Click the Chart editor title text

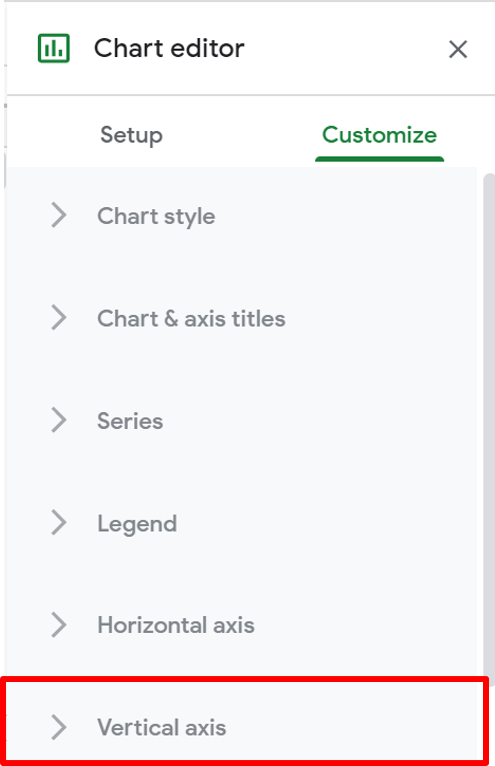click(169, 48)
